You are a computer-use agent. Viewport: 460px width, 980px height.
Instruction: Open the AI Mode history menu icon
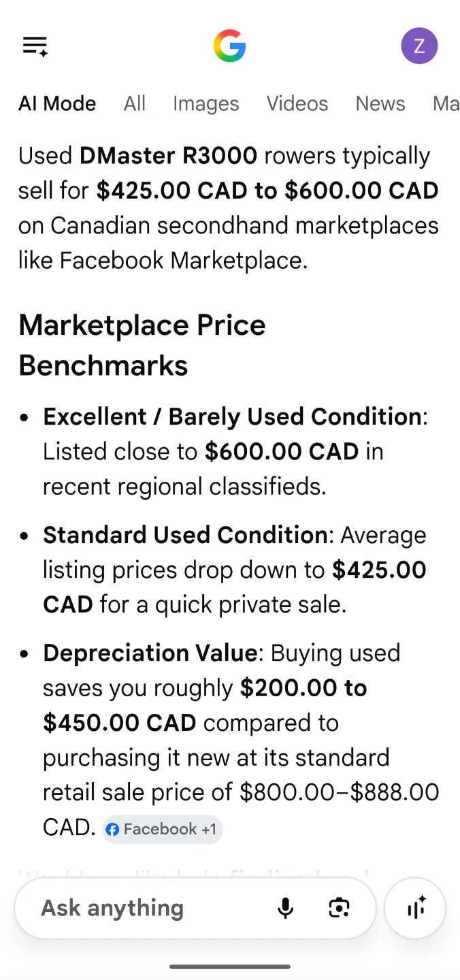coord(35,46)
